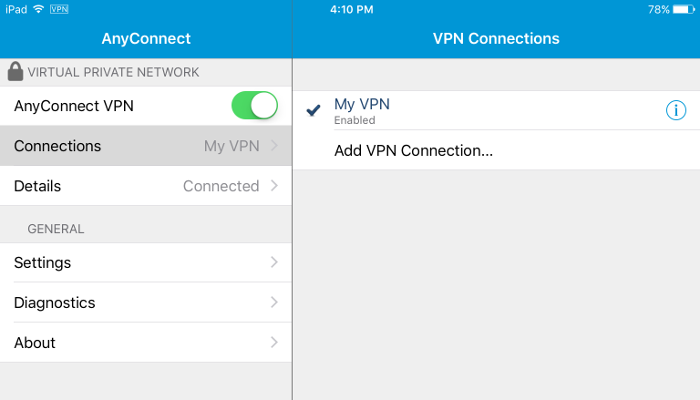Tap the Enabled status under My VPN

click(354, 120)
